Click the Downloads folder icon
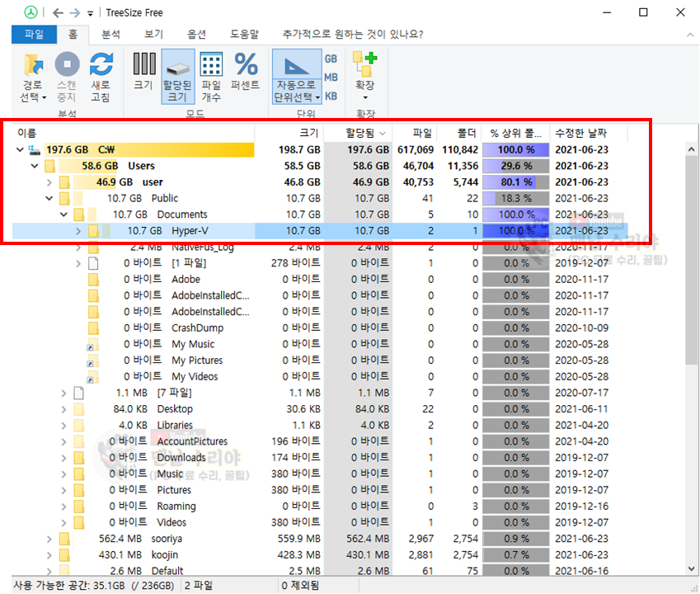This screenshot has width=700, height=594. [x=78, y=458]
